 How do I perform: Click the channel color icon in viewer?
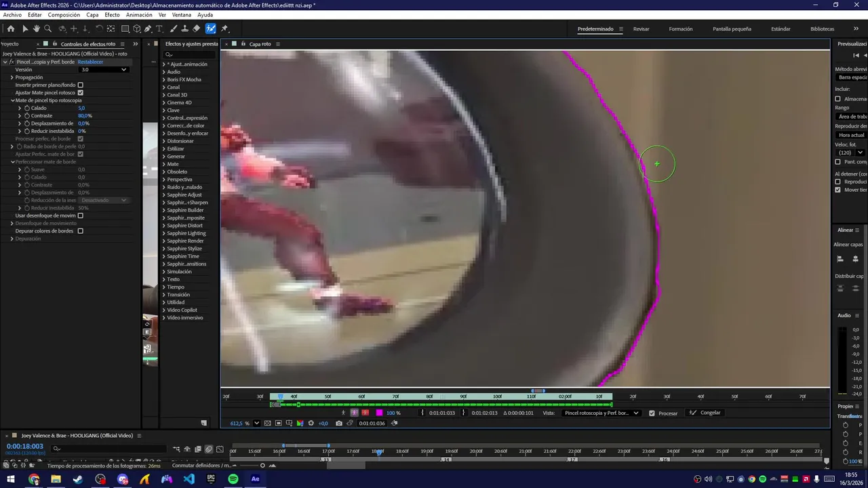point(300,424)
